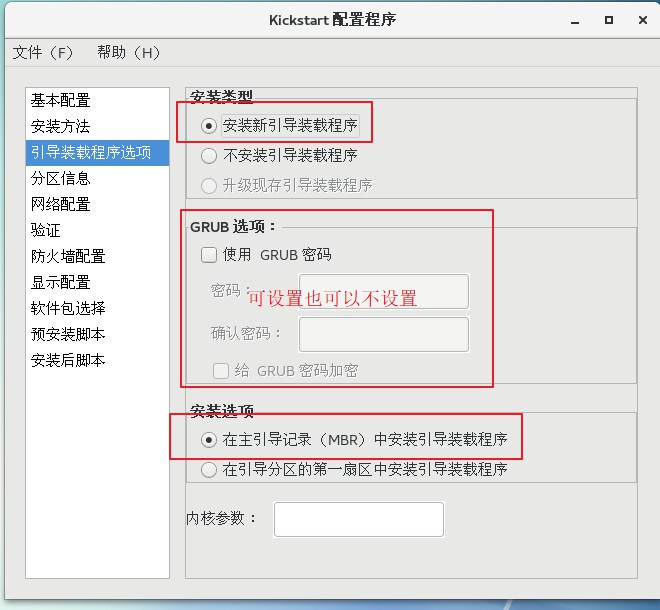Viewport: 660px width, 610px height.
Task: Go to 网络配置 section
Action: pyautogui.click(x=97, y=205)
